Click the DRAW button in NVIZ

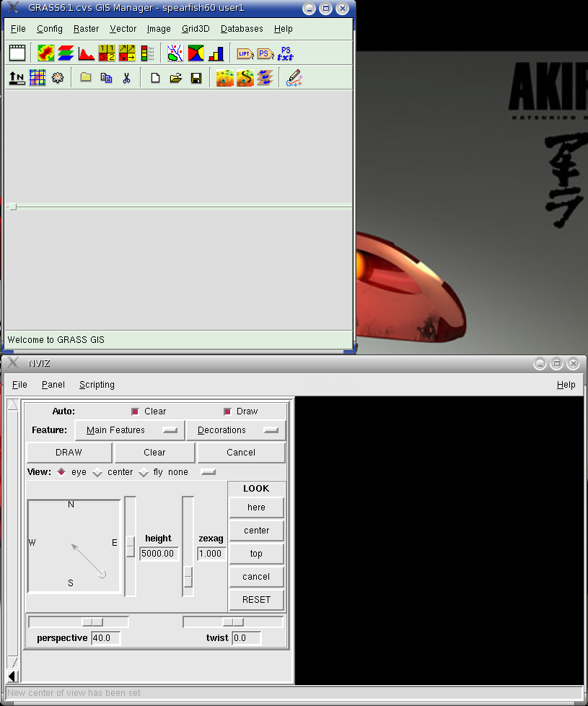coord(69,453)
